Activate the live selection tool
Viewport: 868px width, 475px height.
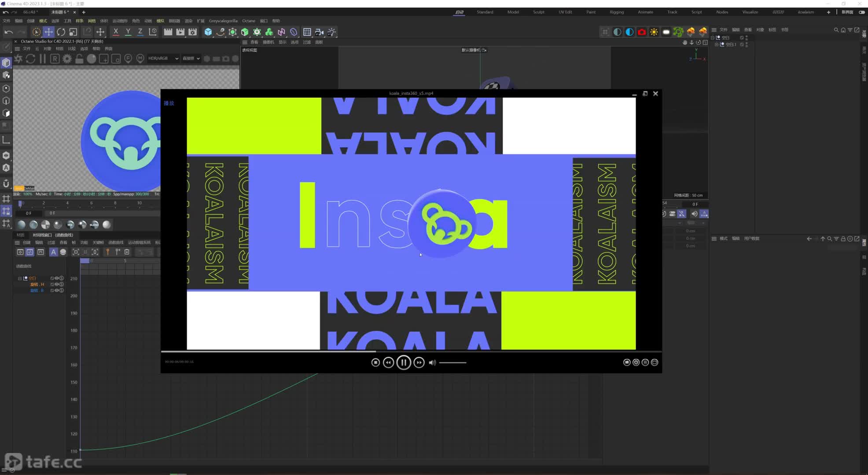click(x=36, y=32)
